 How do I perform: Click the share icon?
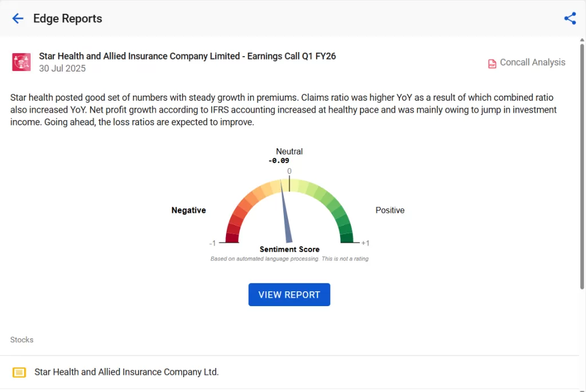coord(570,18)
